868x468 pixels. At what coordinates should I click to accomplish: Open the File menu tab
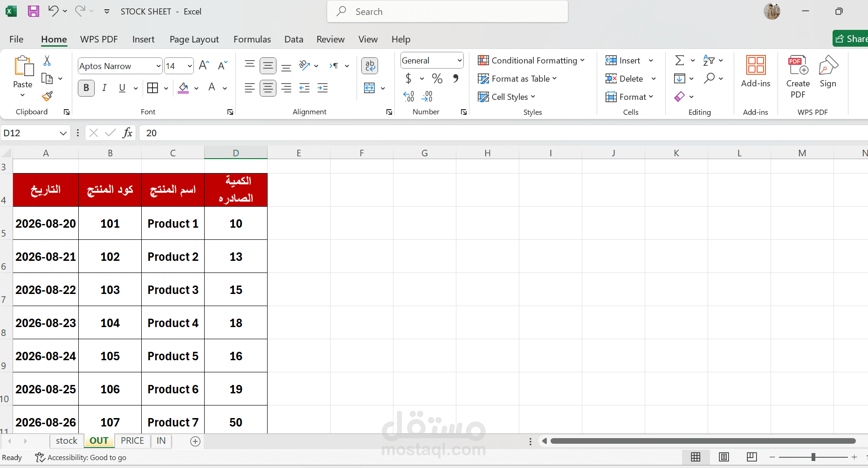point(16,39)
